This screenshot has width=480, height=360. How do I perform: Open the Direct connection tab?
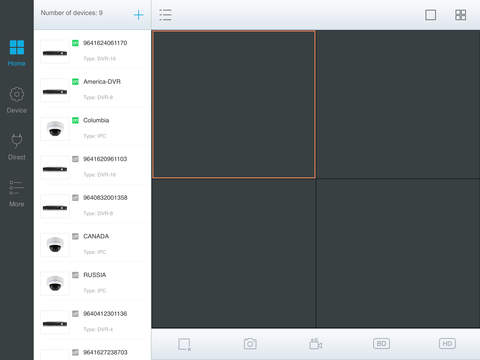(x=17, y=147)
